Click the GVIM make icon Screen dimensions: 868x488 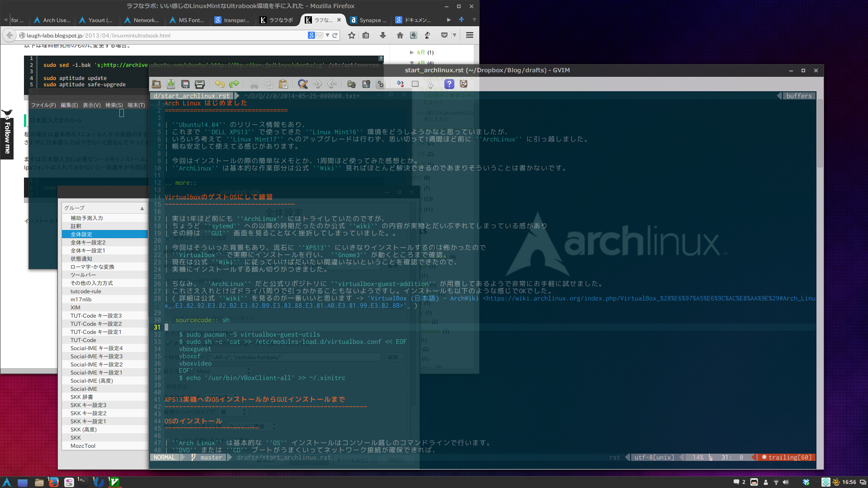[401, 84]
